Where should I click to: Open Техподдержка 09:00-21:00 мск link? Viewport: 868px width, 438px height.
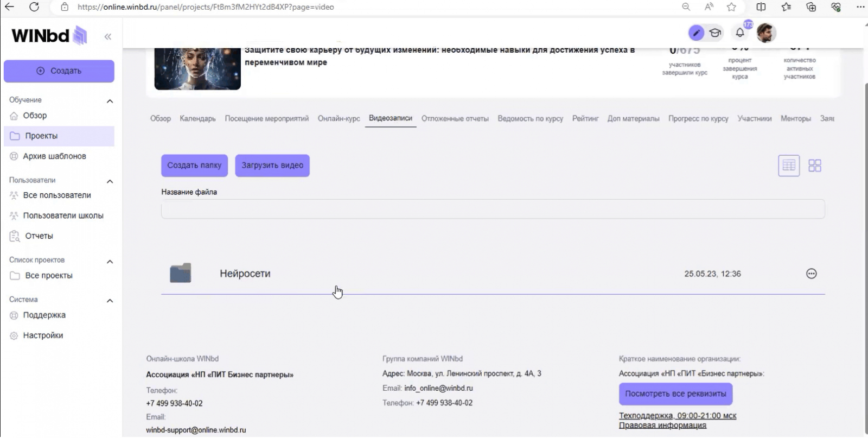(x=678, y=416)
